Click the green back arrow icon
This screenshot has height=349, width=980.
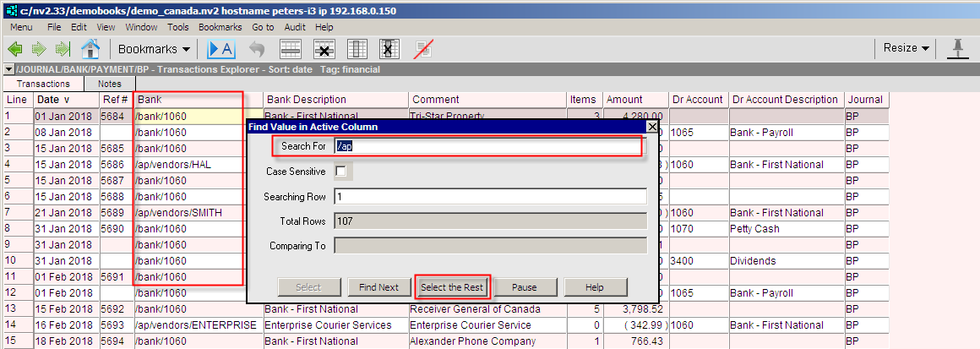click(15, 49)
